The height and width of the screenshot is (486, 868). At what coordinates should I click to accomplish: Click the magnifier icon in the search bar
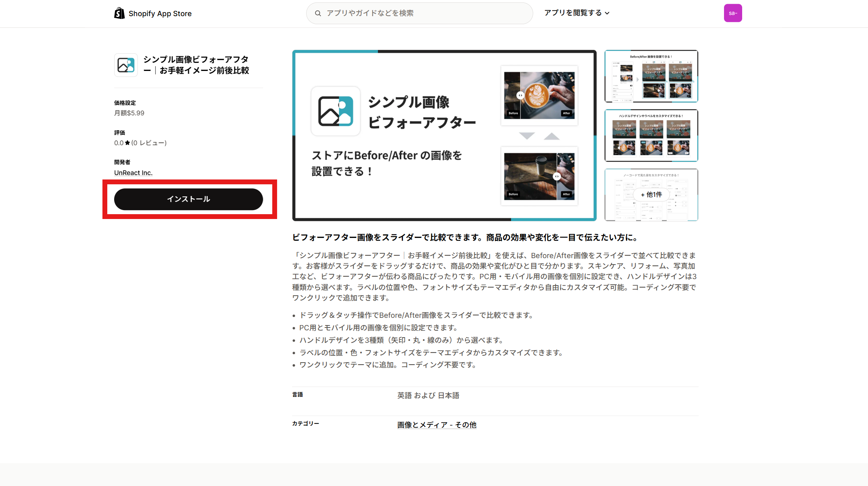[318, 13]
